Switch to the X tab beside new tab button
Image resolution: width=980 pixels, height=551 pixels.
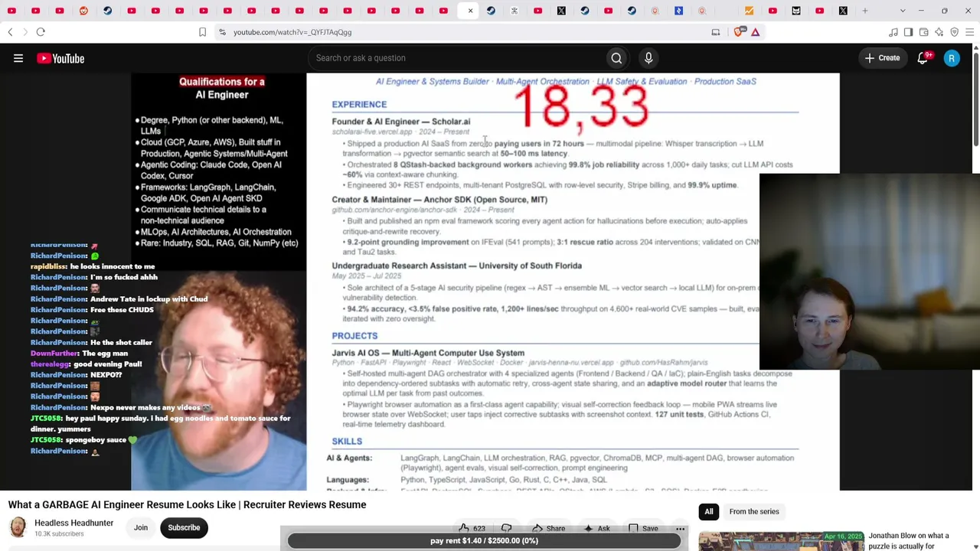point(843,11)
